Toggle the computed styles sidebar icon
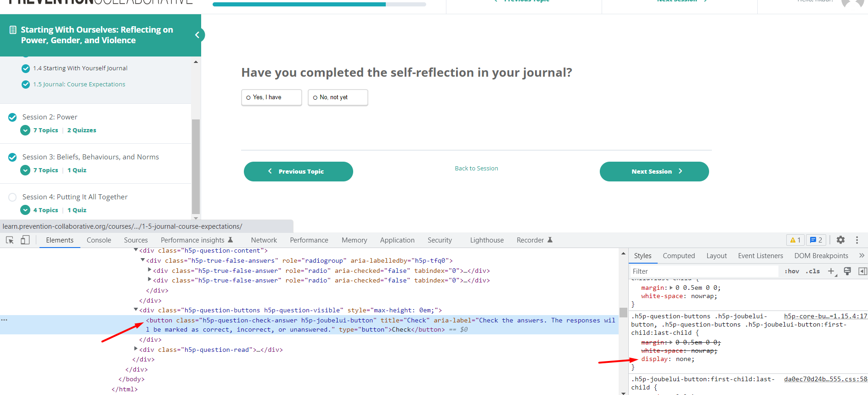The height and width of the screenshot is (395, 868). [863, 271]
